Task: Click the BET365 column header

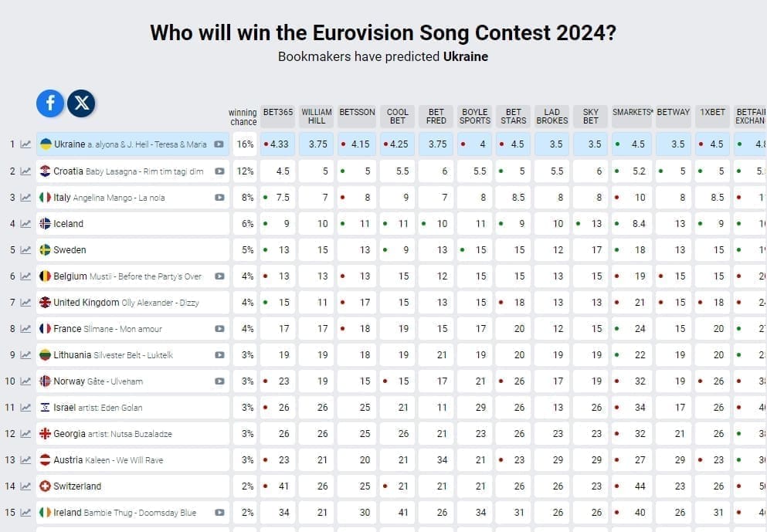Action: (x=278, y=114)
